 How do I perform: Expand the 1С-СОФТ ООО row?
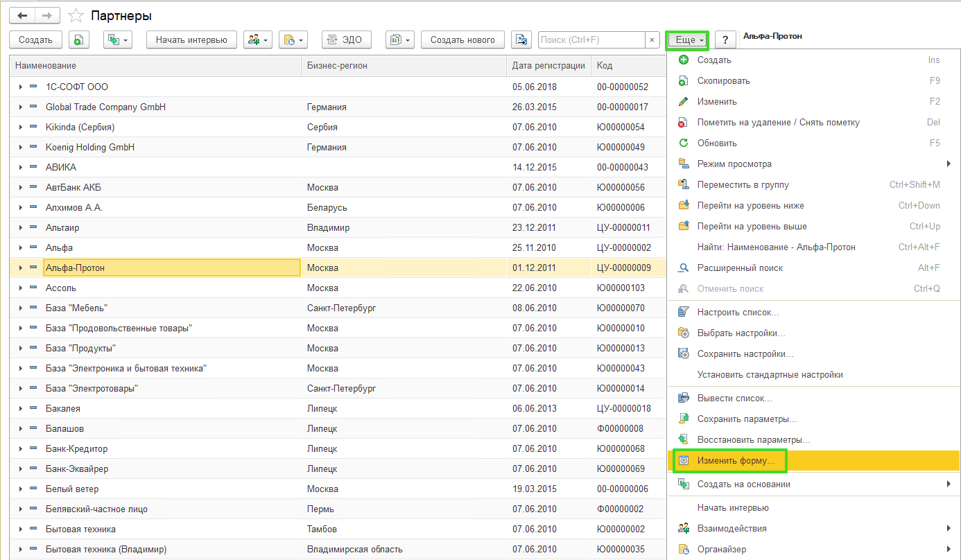point(21,87)
